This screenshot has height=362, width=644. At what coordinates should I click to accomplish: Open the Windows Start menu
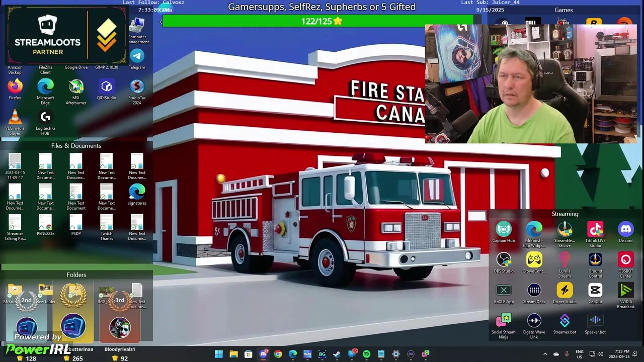click(x=219, y=354)
